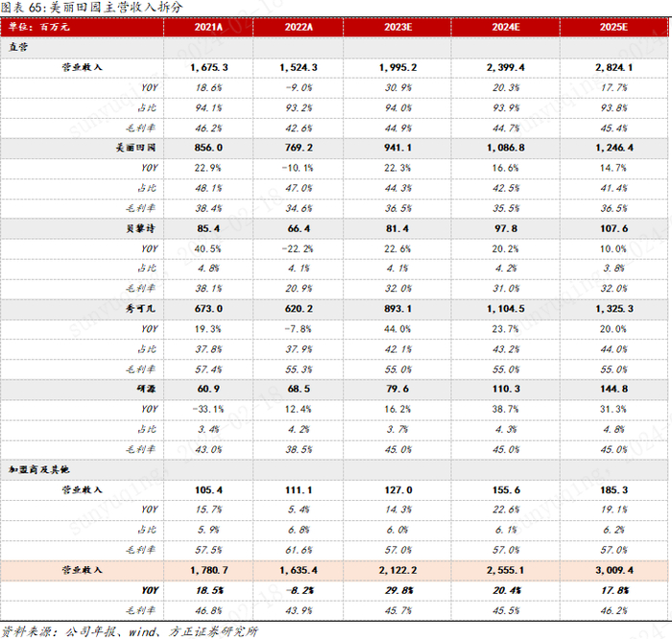The height and width of the screenshot is (639, 672).
Task: Click the source note 资料来源:公司年报、wind、方正证券研究所
Action: (130, 631)
